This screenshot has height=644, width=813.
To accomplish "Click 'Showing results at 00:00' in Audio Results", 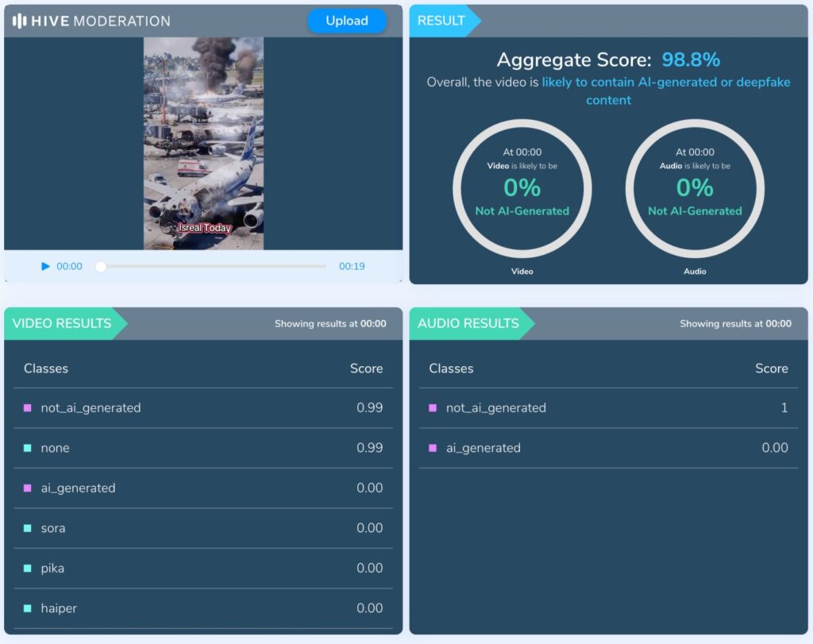I will [735, 323].
